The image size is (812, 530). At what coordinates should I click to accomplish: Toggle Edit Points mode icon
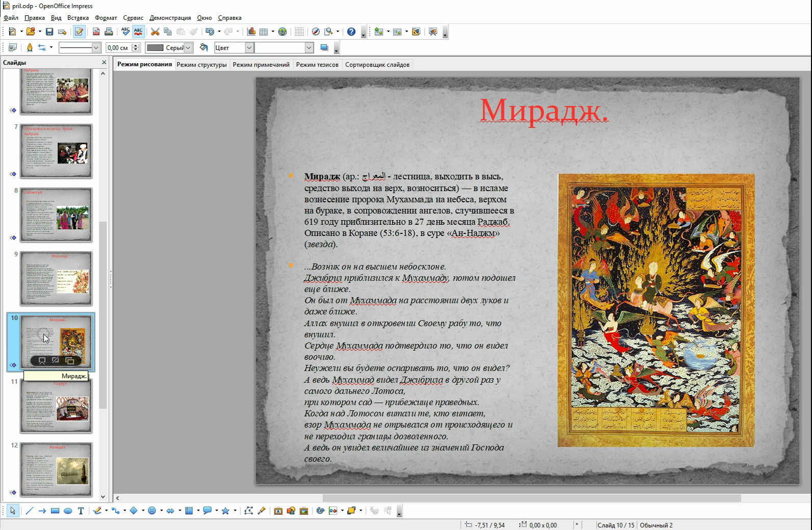click(x=249, y=511)
